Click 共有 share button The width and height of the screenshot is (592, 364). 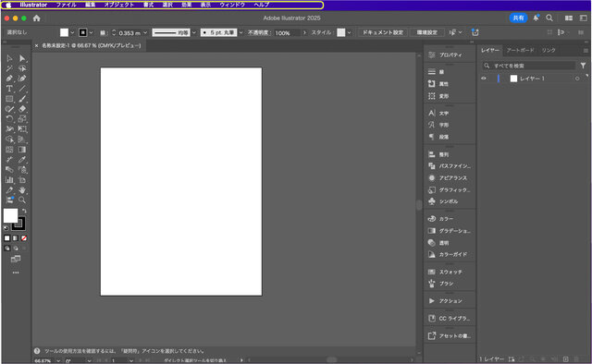point(518,18)
